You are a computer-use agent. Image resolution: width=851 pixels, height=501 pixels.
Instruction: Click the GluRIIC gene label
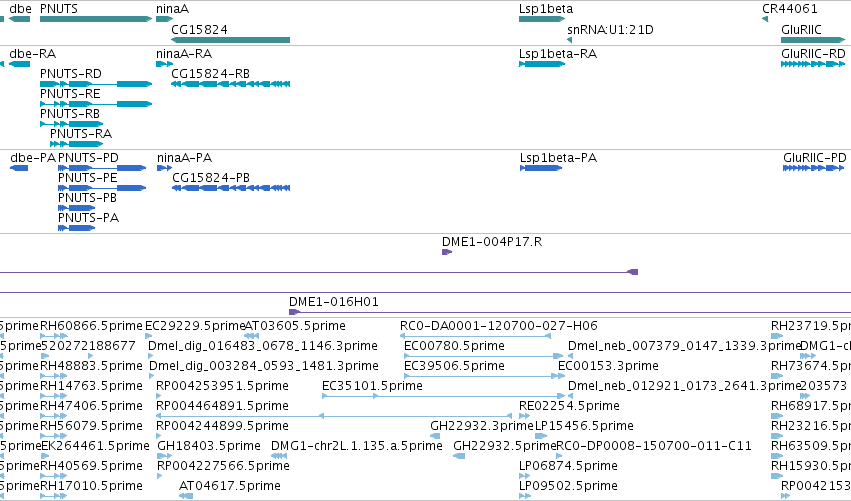(801, 29)
